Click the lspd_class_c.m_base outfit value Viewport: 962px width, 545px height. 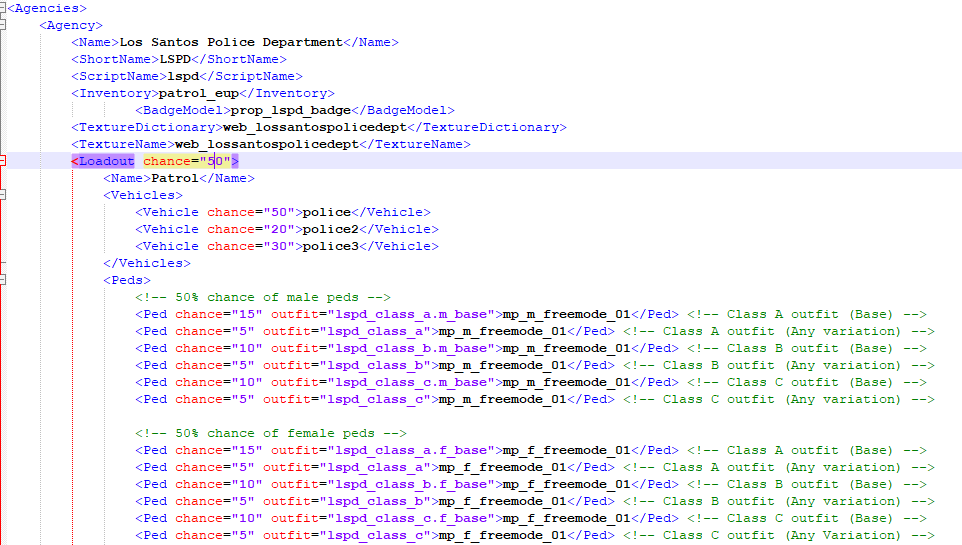point(411,382)
